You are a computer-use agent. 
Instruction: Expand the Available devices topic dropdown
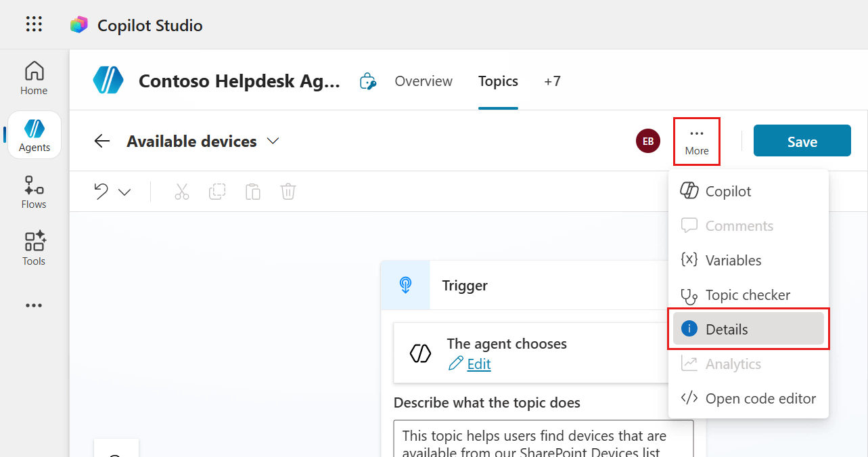[x=273, y=141]
